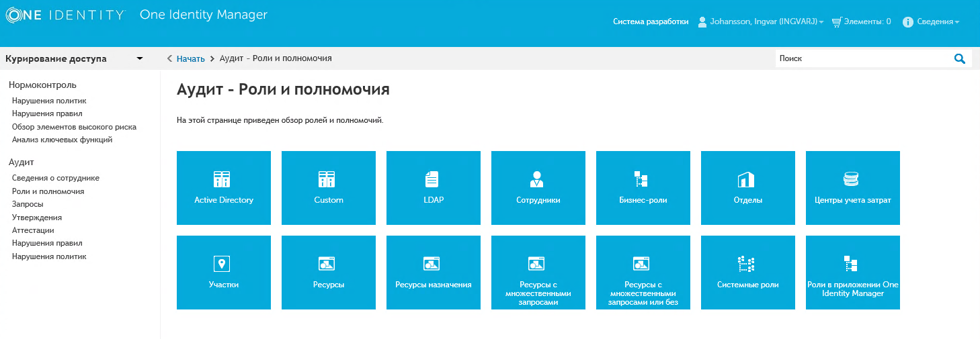Open Ресурсы с множественными запросами или без tile

pos(643,273)
